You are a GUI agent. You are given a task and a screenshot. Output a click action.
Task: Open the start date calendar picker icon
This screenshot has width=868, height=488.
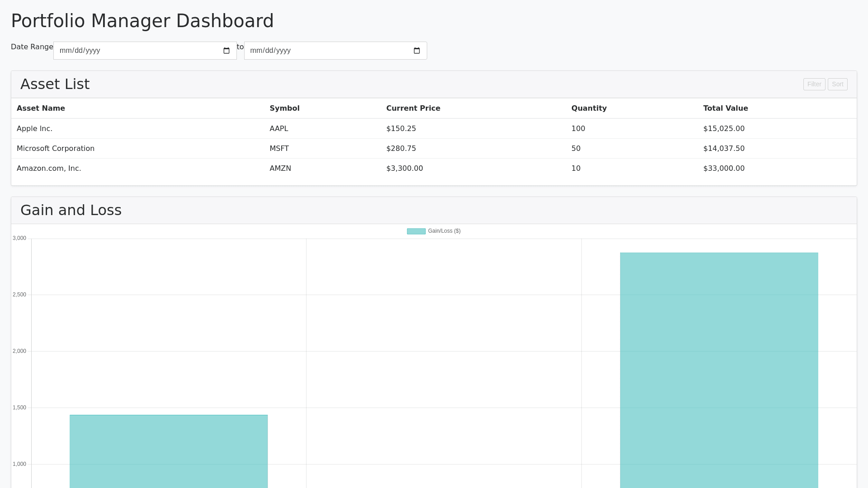point(226,51)
